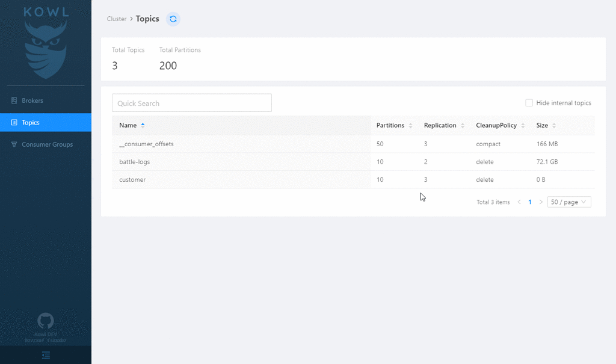Enable Hide internal topics checkbox
The image size is (616, 364).
529,103
